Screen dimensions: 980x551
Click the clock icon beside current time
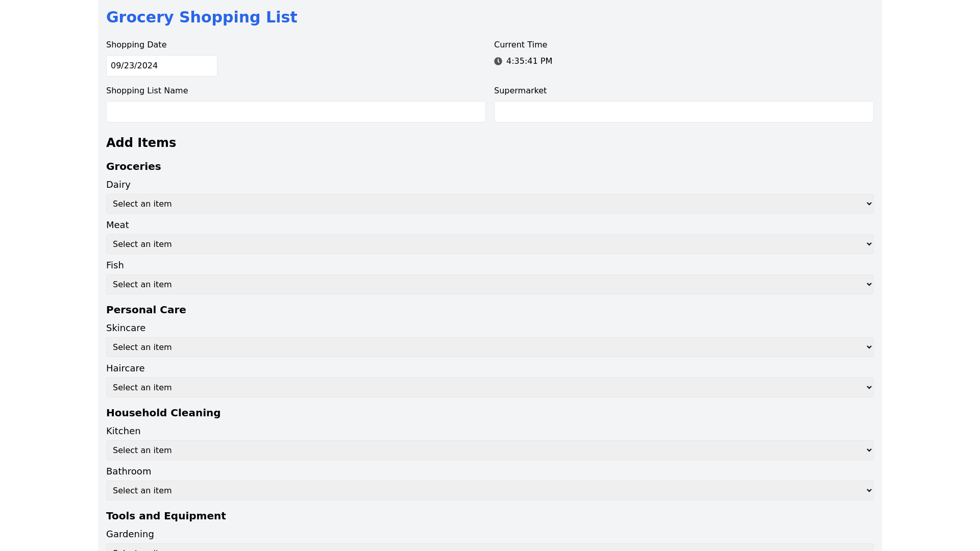click(498, 61)
